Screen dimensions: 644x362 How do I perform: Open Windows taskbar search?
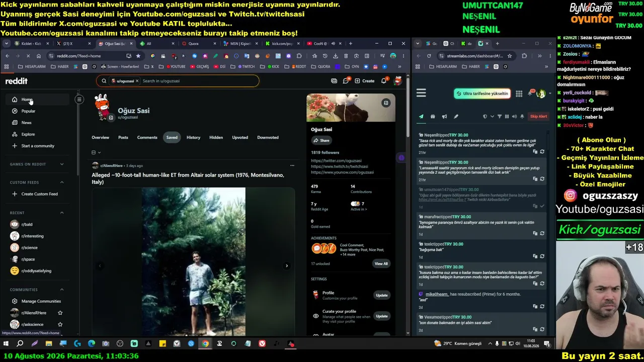[x=20, y=344]
